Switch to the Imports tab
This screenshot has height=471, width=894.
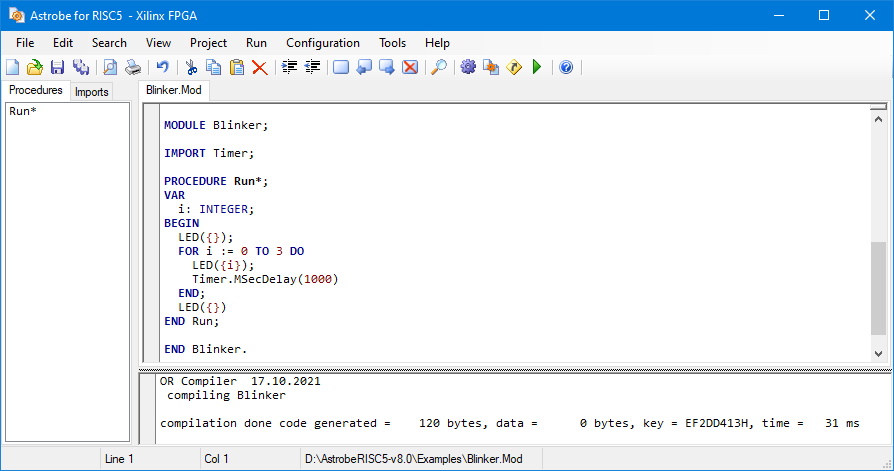(91, 92)
